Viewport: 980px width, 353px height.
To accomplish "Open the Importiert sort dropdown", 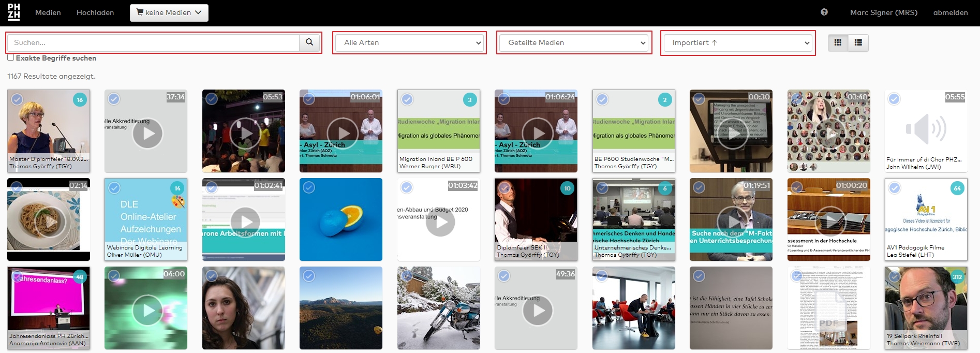I will (738, 42).
